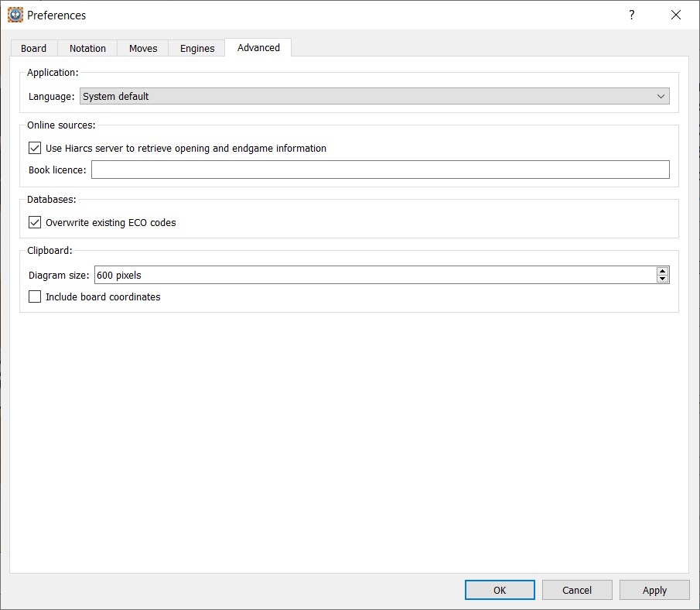This screenshot has height=610, width=700.
Task: Apply the preference changes
Action: 654,590
